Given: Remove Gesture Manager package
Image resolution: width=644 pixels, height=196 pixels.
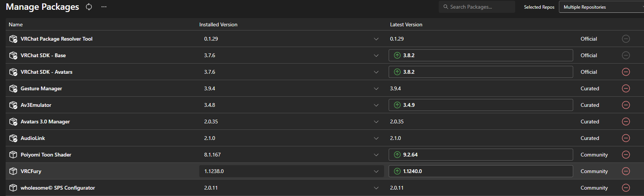Looking at the screenshot, I should pyautogui.click(x=626, y=88).
